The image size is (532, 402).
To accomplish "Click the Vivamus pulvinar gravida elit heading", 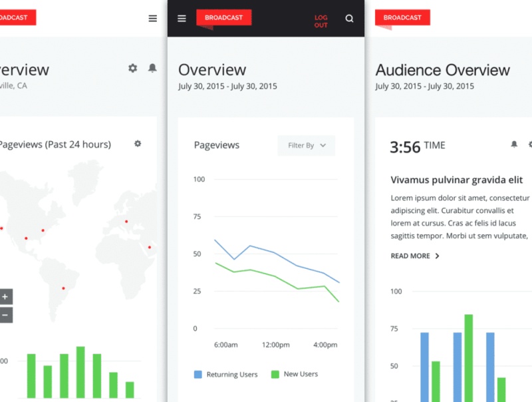I will click(x=457, y=180).
